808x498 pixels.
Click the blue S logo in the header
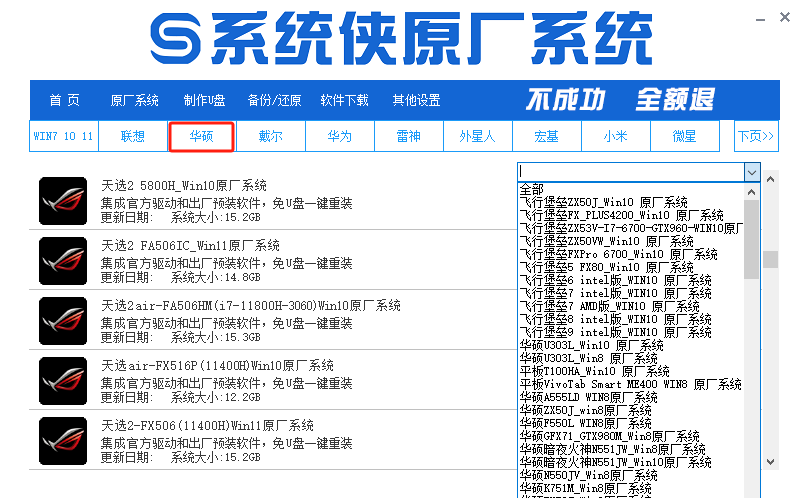click(x=175, y=38)
